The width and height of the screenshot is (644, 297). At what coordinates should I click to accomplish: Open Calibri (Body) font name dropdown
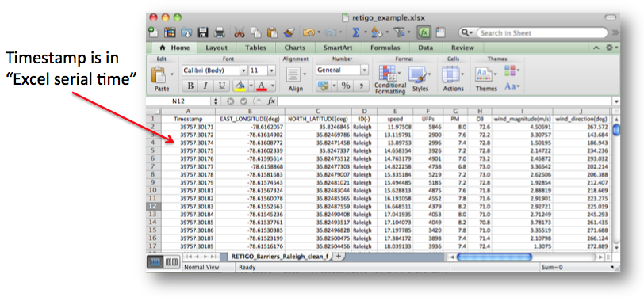pos(243,70)
